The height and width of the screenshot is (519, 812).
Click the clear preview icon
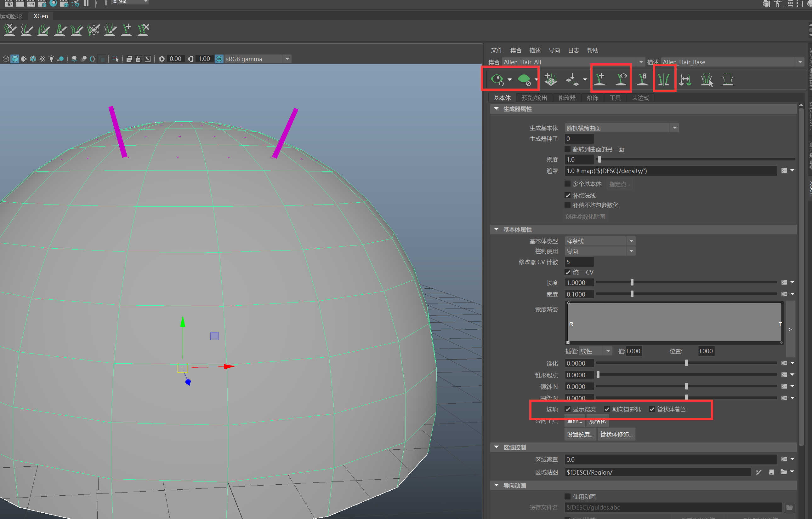click(524, 79)
